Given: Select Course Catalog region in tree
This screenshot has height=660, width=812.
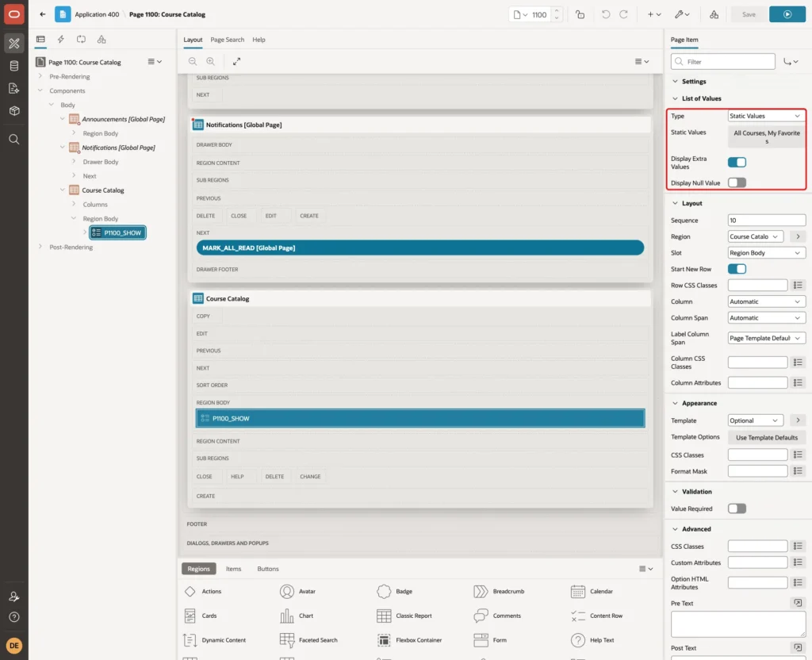Looking at the screenshot, I should tap(102, 190).
